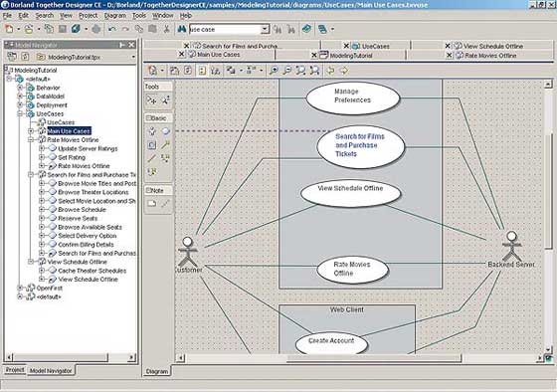Switch to the Project tab at bottom left

click(x=15, y=370)
